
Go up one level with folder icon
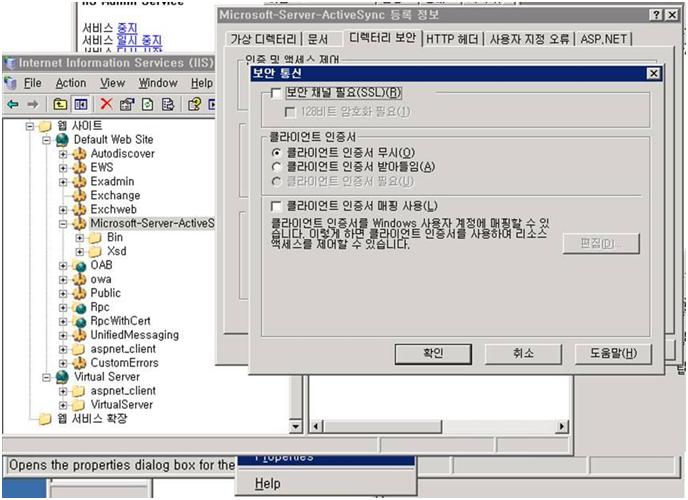pyautogui.click(x=60, y=104)
